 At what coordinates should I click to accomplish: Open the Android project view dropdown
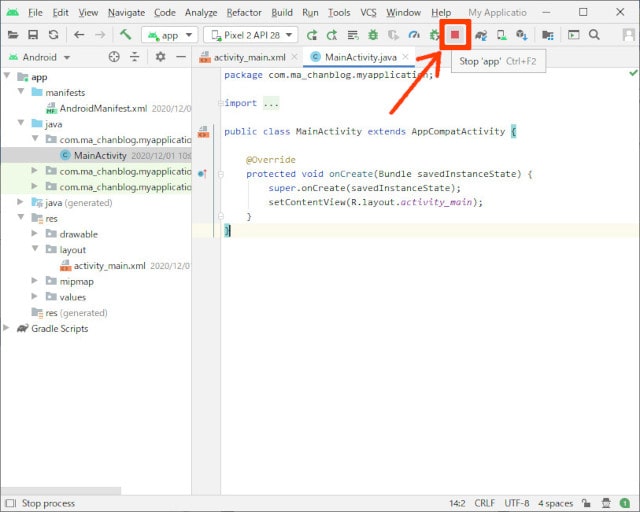pos(39,57)
